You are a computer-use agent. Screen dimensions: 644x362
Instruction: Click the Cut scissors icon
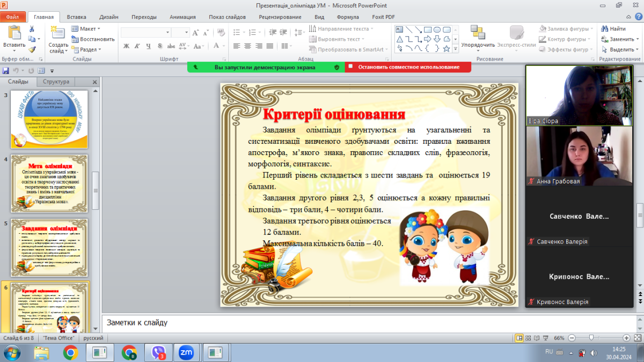[x=32, y=29]
